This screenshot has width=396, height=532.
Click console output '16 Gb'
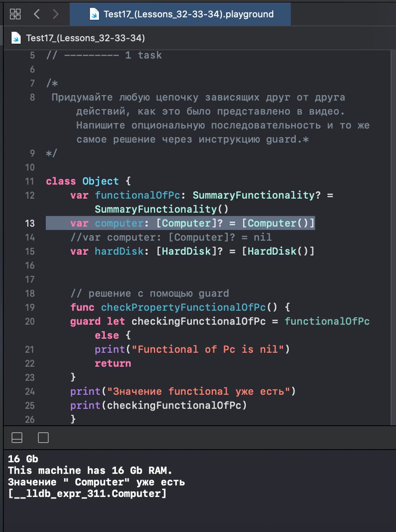pos(23,459)
